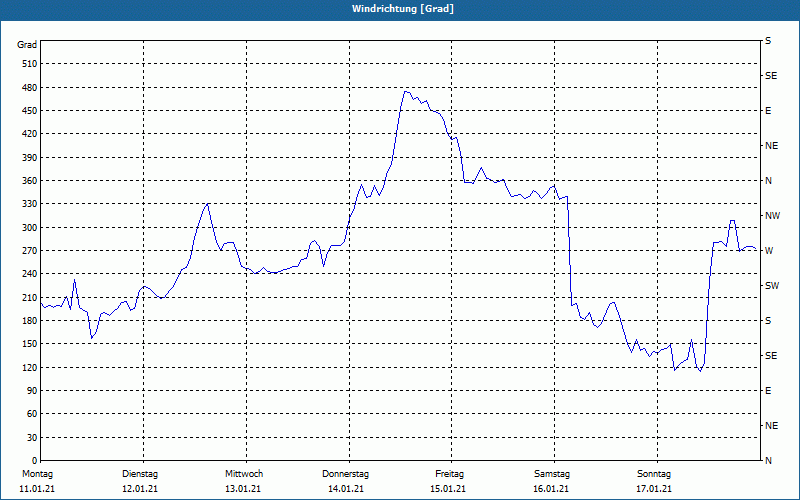Click the 'Montag' day label
The image size is (800, 500).
(x=37, y=474)
